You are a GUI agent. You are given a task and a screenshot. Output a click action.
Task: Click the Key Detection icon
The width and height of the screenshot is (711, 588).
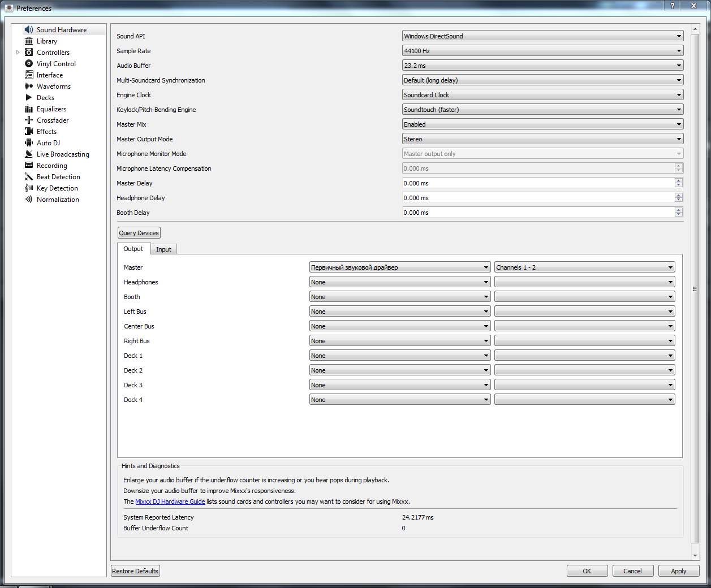[x=29, y=188]
